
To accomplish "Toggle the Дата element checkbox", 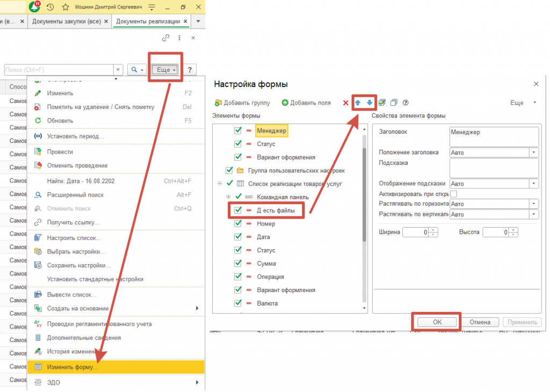I will pyautogui.click(x=238, y=237).
